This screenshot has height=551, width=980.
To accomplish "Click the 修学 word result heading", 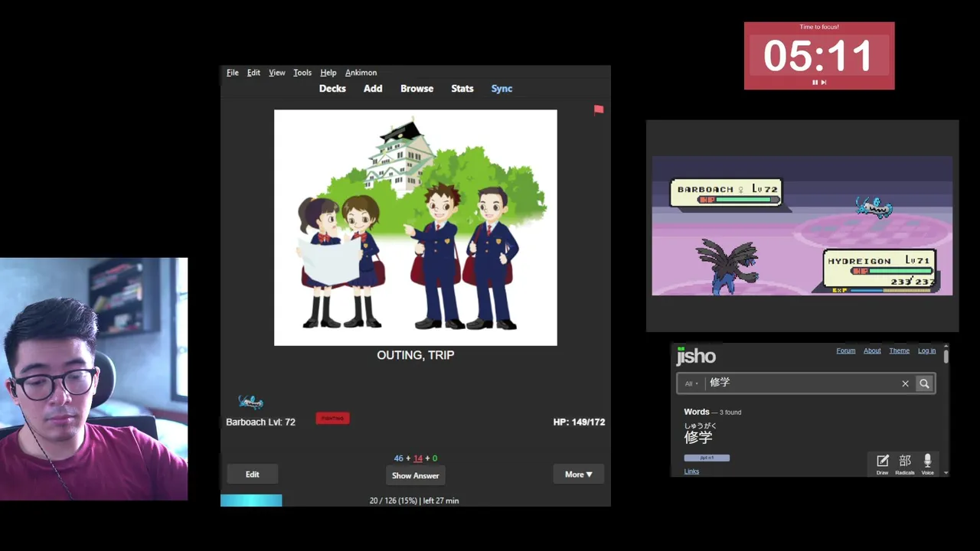I will click(x=698, y=437).
